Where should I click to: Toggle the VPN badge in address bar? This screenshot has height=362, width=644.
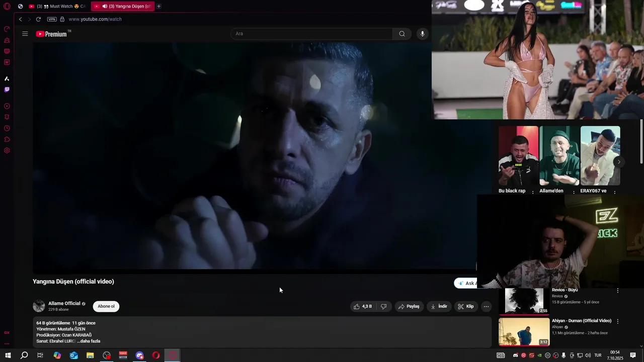pos(52,19)
